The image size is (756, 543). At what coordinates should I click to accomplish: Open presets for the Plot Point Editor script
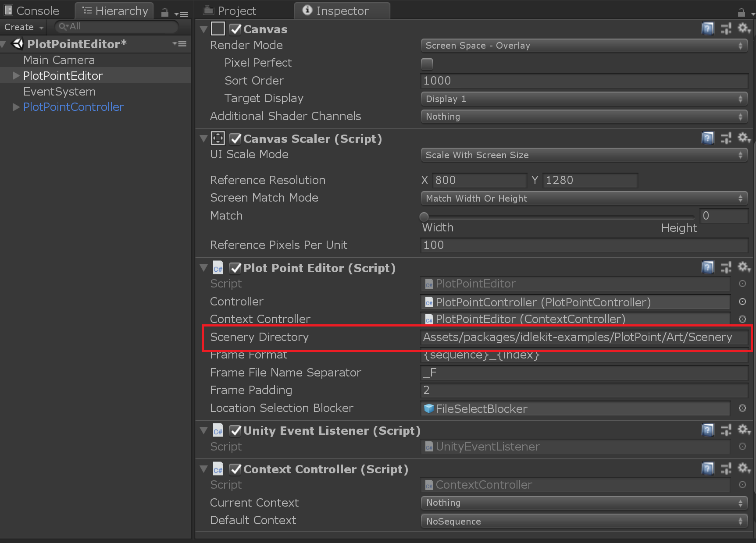(726, 267)
